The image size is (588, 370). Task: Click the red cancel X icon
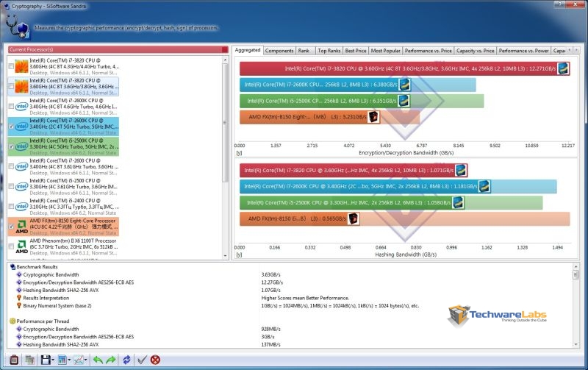[x=155, y=360]
